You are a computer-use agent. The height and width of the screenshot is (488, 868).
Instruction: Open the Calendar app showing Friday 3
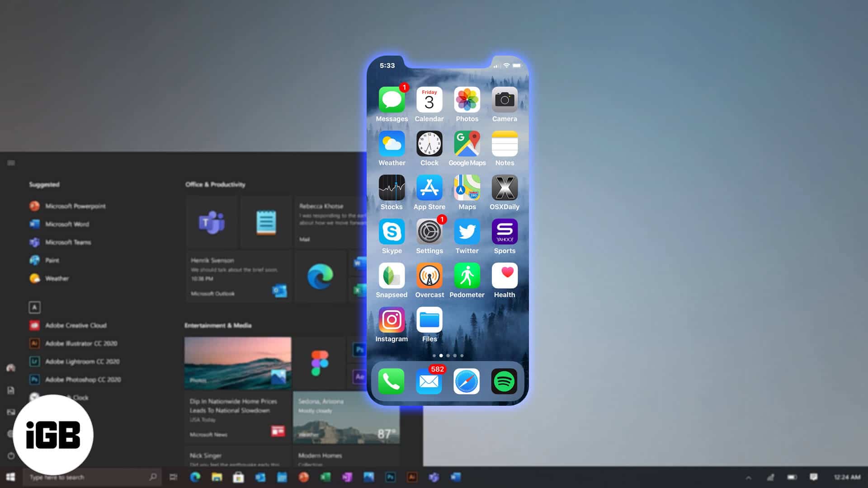(x=429, y=100)
